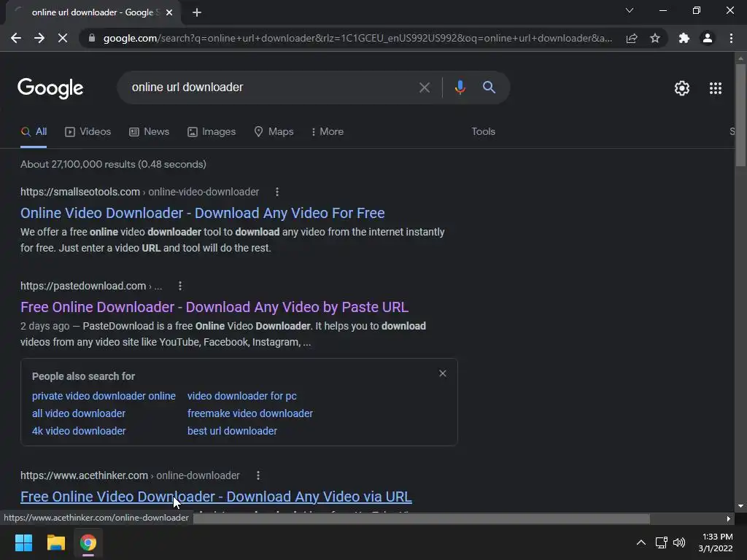Open options for the smallseotools result
747x560 pixels.
coord(276,192)
